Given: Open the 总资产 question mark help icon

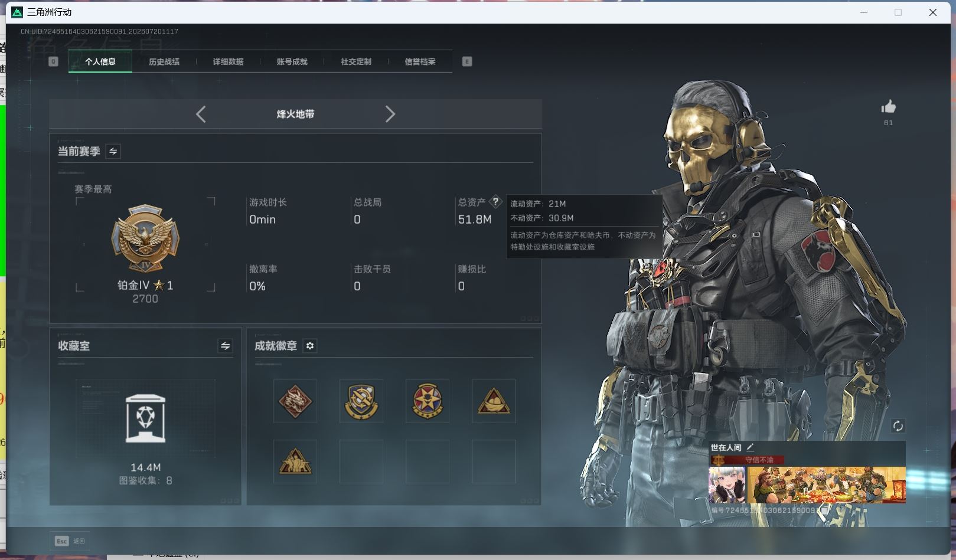Looking at the screenshot, I should (495, 202).
